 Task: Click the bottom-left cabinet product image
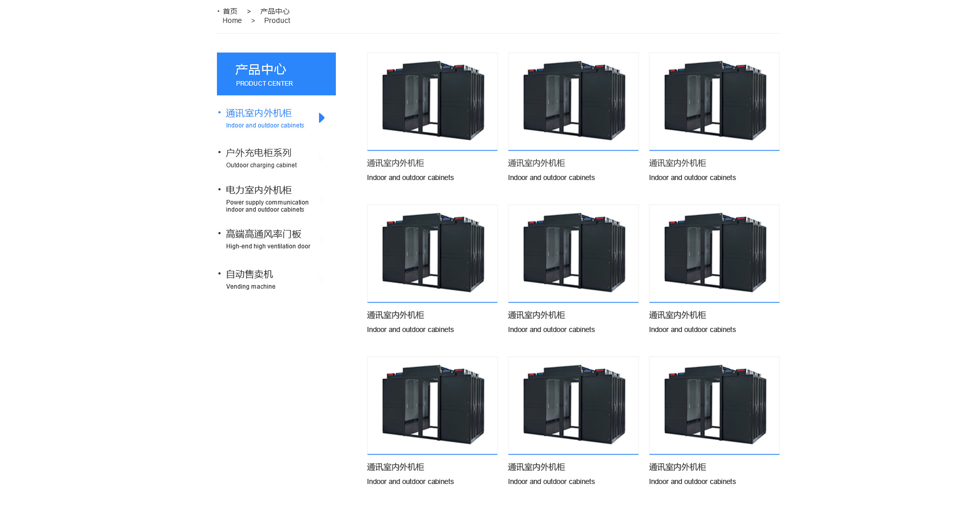point(432,405)
